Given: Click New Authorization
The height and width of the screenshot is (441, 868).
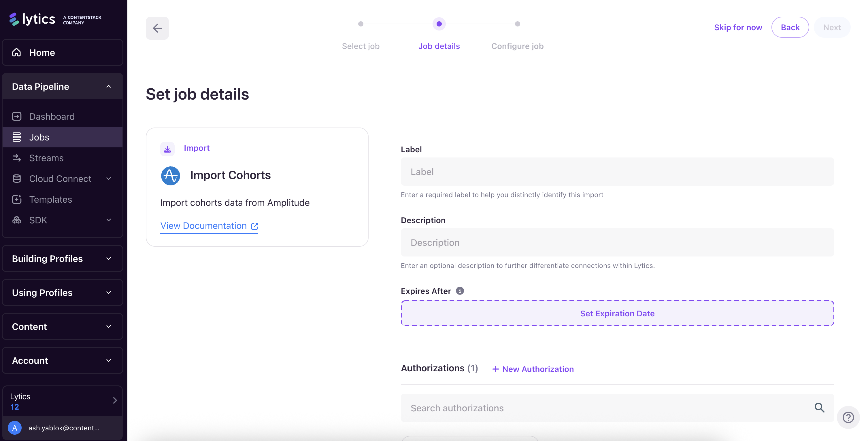Looking at the screenshot, I should pos(533,369).
